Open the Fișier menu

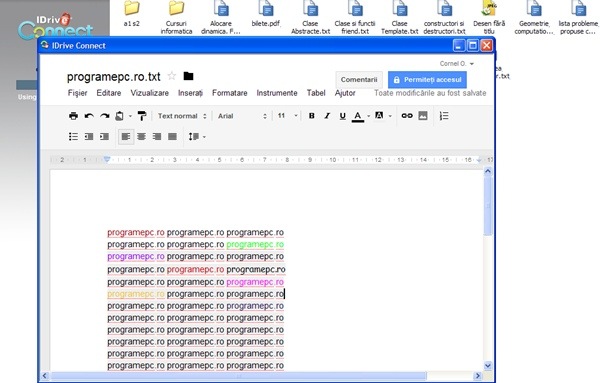pyautogui.click(x=77, y=93)
